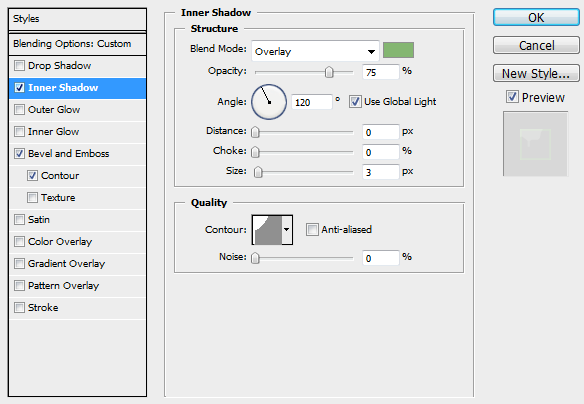The width and height of the screenshot is (584, 404).
Task: Click the Angle dial control
Action: (x=269, y=102)
